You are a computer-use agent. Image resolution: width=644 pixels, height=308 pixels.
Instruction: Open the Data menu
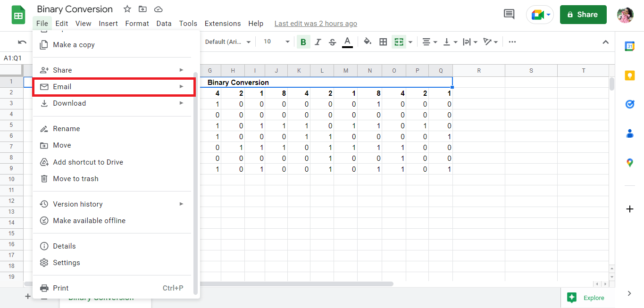click(164, 24)
